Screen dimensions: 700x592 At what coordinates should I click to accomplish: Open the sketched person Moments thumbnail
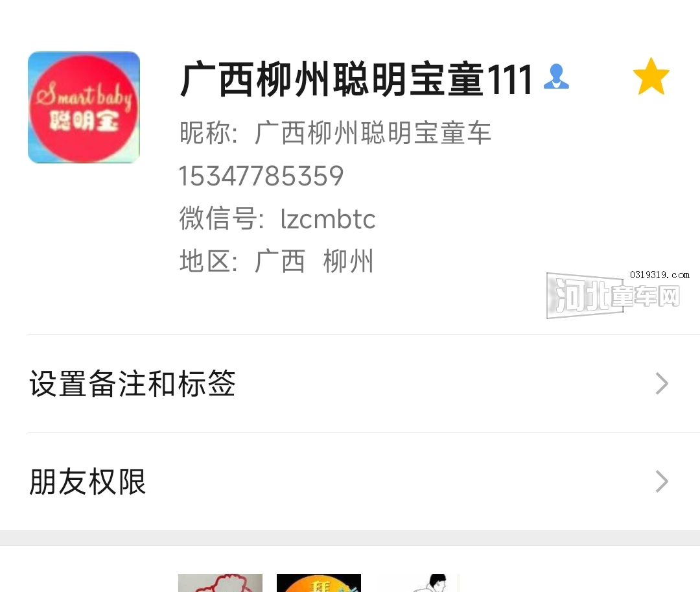[x=417, y=583]
